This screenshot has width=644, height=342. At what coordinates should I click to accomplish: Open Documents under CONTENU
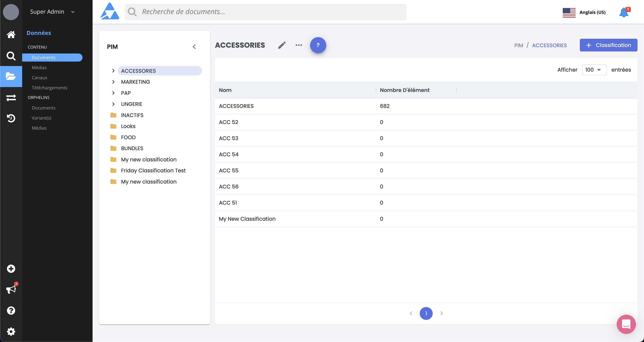click(52, 57)
